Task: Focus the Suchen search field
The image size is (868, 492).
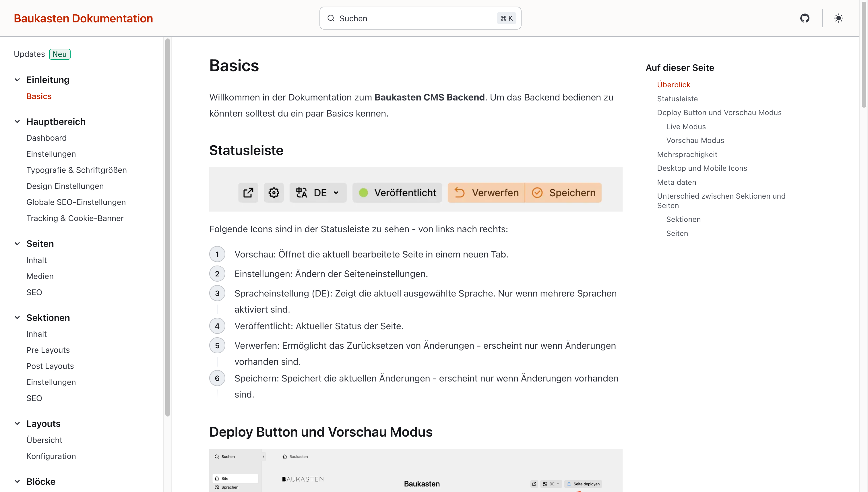Action: click(416, 18)
